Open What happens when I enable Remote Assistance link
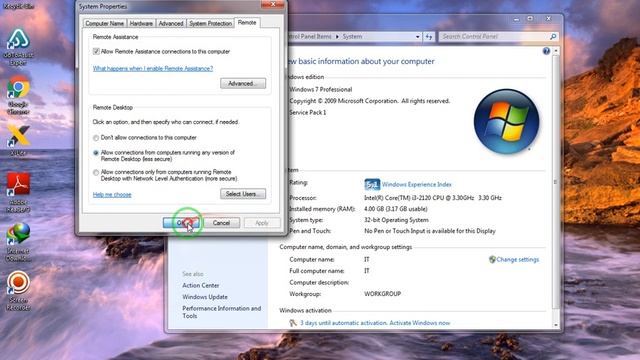640x360 pixels. (x=153, y=69)
